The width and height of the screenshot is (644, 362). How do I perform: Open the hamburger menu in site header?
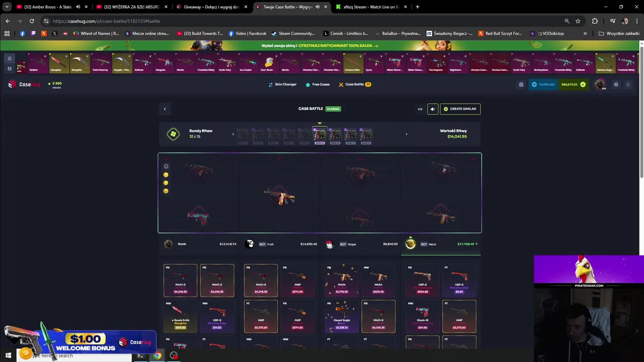pos(628,84)
